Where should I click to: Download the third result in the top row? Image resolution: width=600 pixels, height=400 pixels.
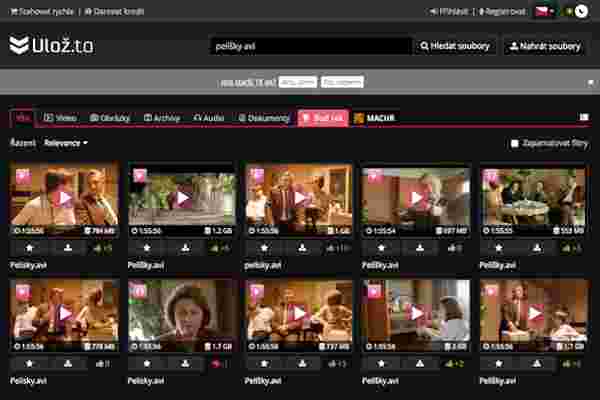tap(303, 248)
